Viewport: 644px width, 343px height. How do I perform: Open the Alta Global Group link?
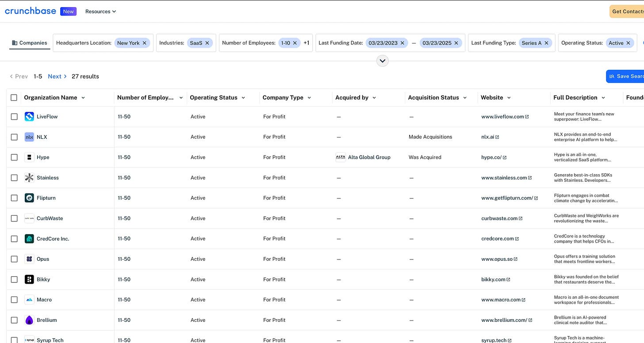[369, 157]
